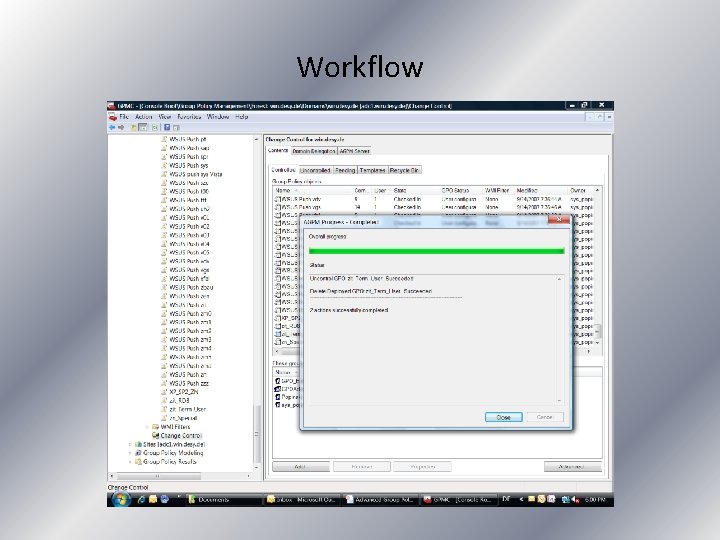Toggle the Show/Hide Console Tree toolbar icon
720x540 pixels.
[143, 127]
